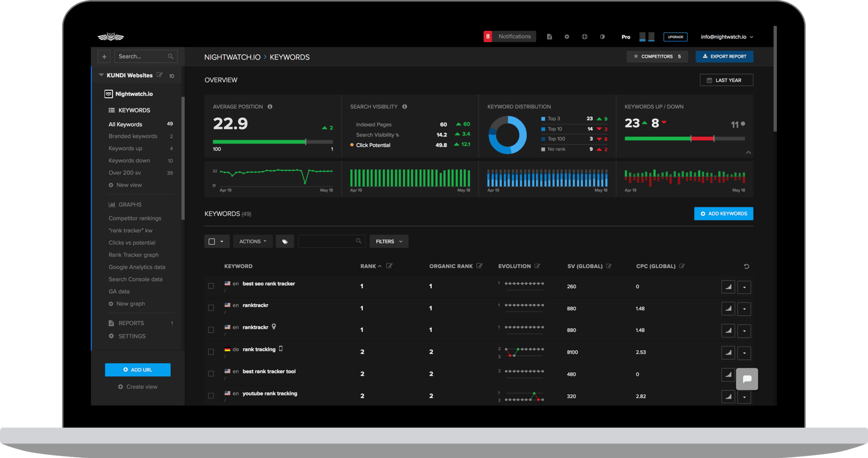The width and height of the screenshot is (868, 458).
Task: Click the Top 3 blue legend swatch
Action: tap(543, 119)
